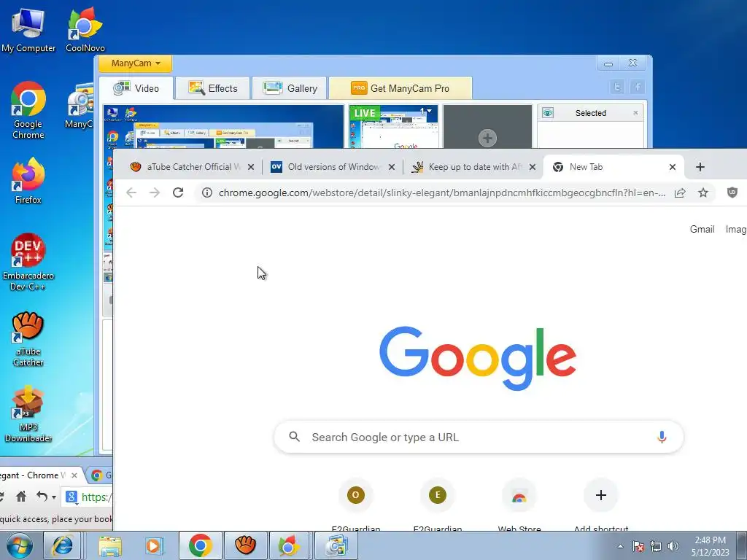Click ManyCam Facebook share icon
This screenshot has width=747, height=560.
(x=638, y=87)
